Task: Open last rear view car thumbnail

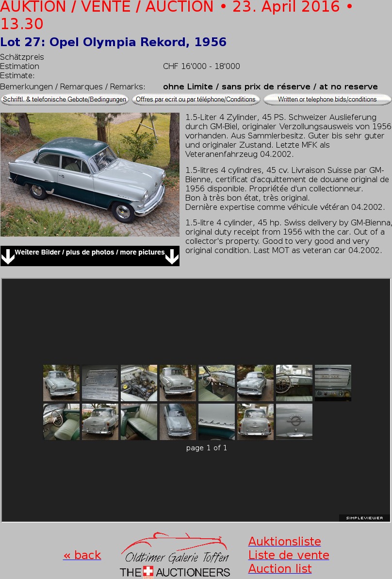Action: point(256,422)
